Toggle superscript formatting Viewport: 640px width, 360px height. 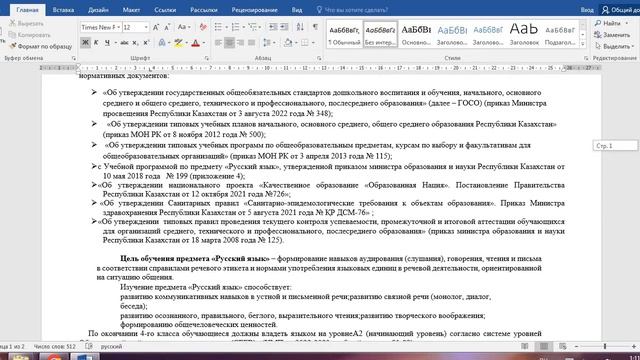pyautogui.click(x=147, y=42)
